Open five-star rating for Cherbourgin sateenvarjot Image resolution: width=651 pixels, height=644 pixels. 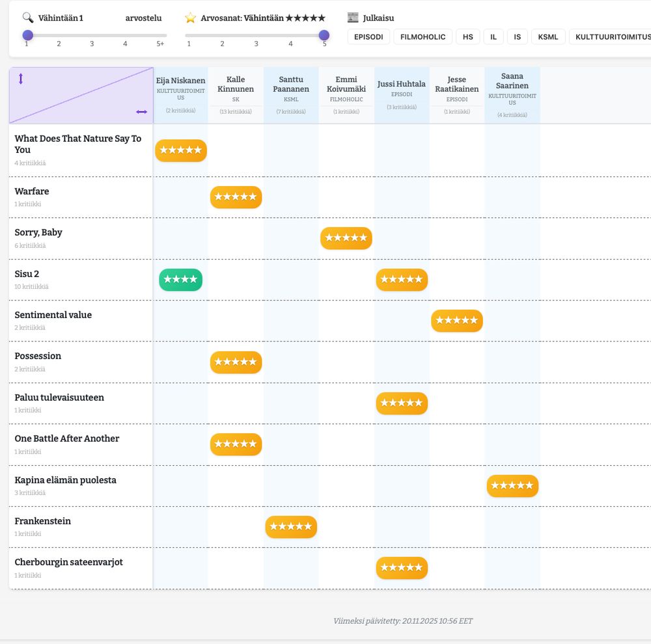(402, 568)
